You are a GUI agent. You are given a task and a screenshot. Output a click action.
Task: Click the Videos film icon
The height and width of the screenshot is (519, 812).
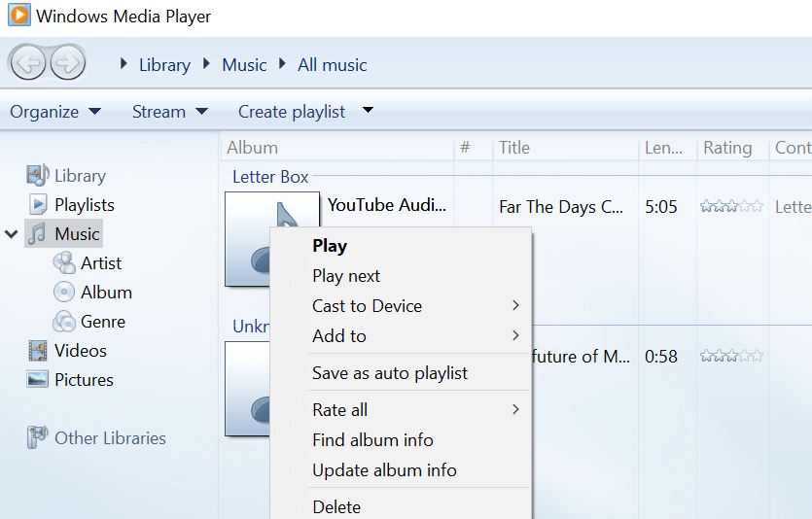pyautogui.click(x=37, y=350)
